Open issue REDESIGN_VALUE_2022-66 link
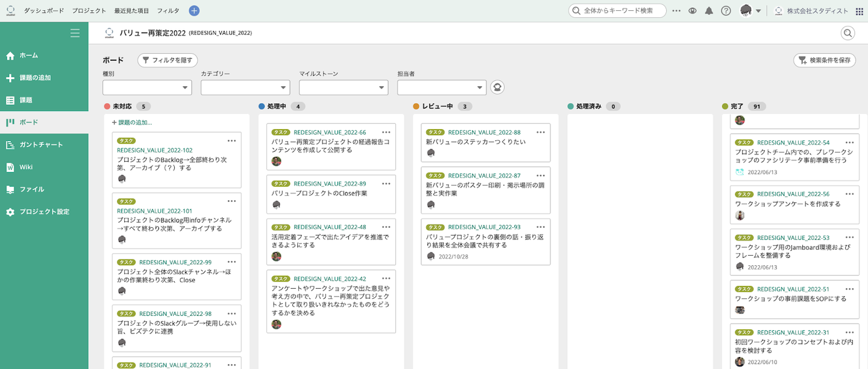868x369 pixels. click(330, 133)
